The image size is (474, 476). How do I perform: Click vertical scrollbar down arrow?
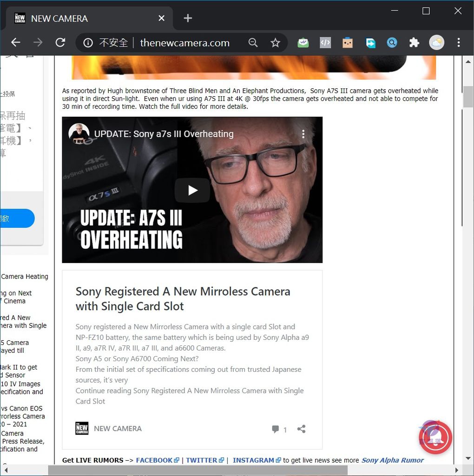(468, 458)
